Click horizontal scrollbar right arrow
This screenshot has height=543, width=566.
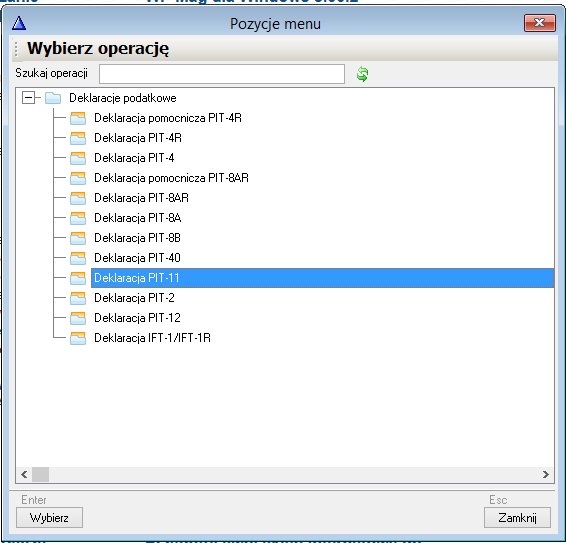[545, 474]
